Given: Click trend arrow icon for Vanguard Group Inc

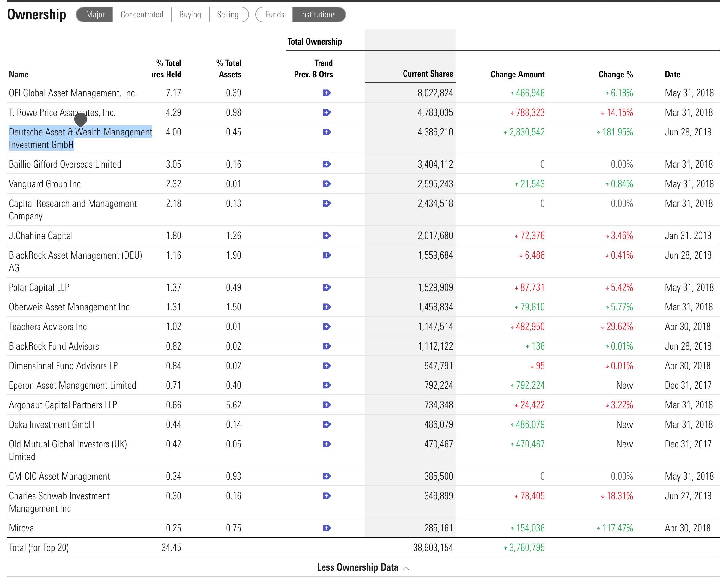Looking at the screenshot, I should [326, 184].
